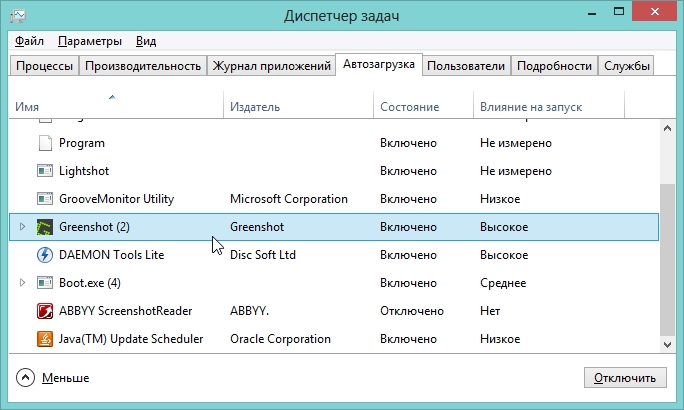Viewport: 684px width, 410px height.
Task: Click the GrooveMonitor Utility icon
Action: (45, 199)
